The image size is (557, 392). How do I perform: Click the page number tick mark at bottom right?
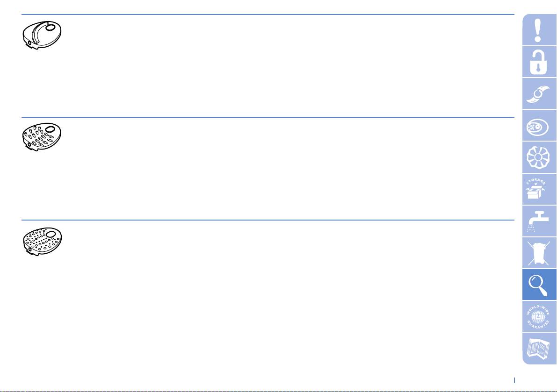[514, 380]
